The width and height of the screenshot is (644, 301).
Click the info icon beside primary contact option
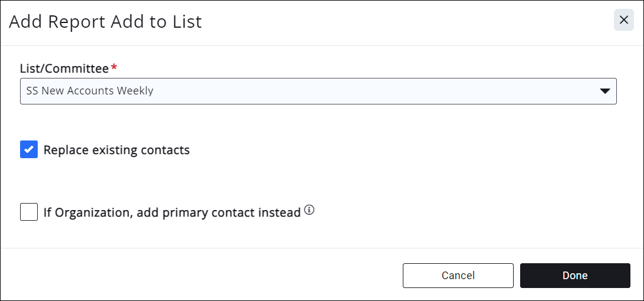click(x=310, y=211)
